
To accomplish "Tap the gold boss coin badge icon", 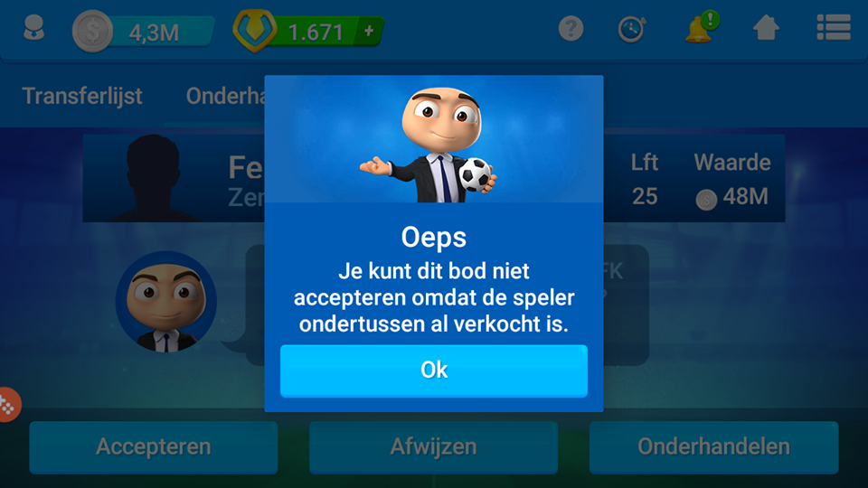I will click(x=255, y=31).
